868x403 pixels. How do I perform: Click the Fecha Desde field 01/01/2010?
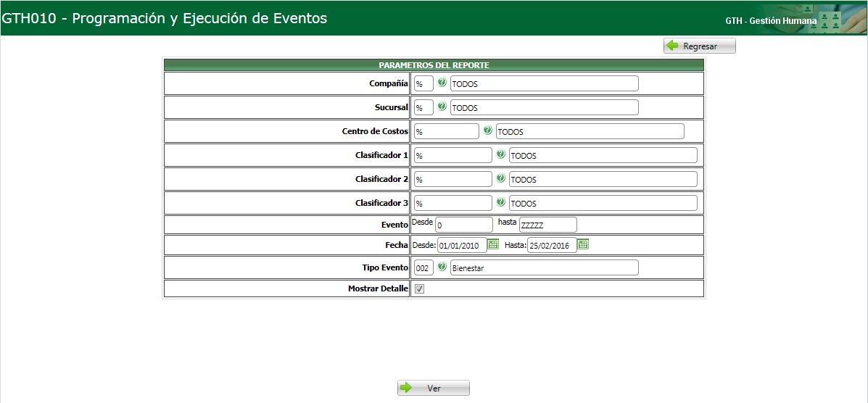pyautogui.click(x=462, y=245)
